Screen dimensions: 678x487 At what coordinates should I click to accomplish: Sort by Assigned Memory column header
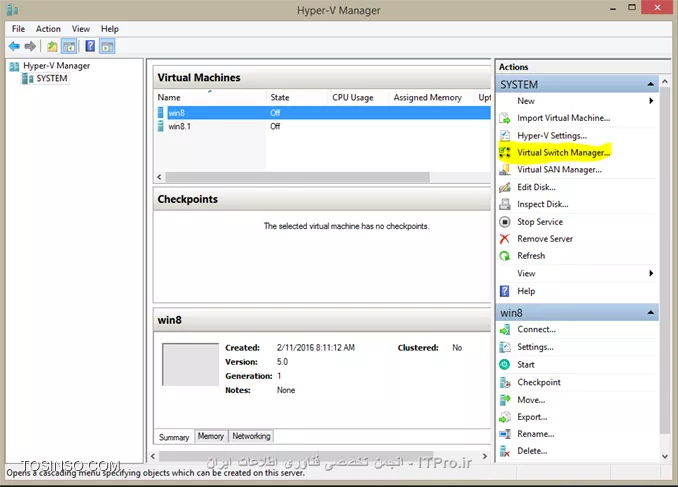[432, 98]
